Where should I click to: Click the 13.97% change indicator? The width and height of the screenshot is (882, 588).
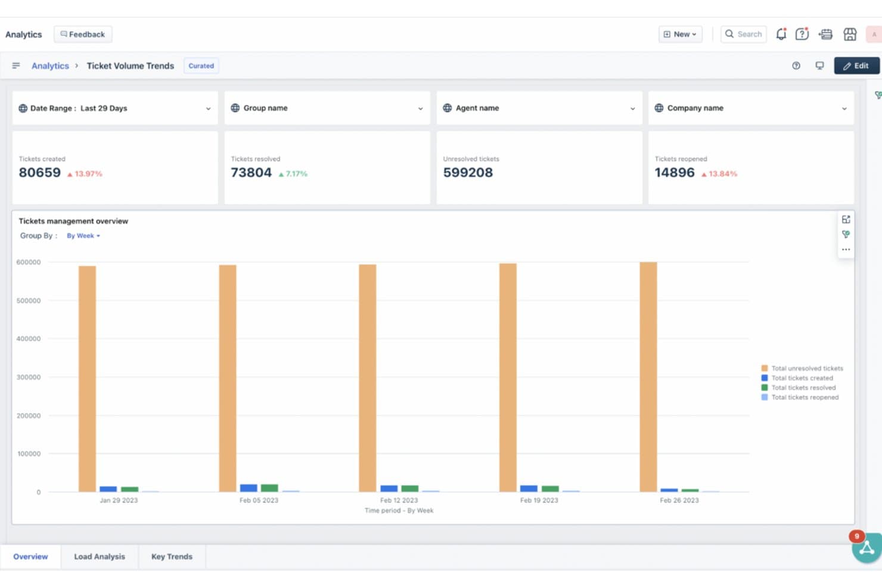(x=85, y=174)
